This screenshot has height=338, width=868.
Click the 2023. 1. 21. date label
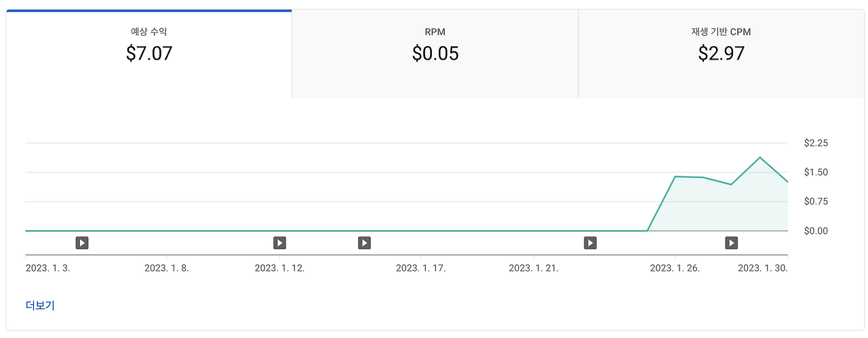534,268
